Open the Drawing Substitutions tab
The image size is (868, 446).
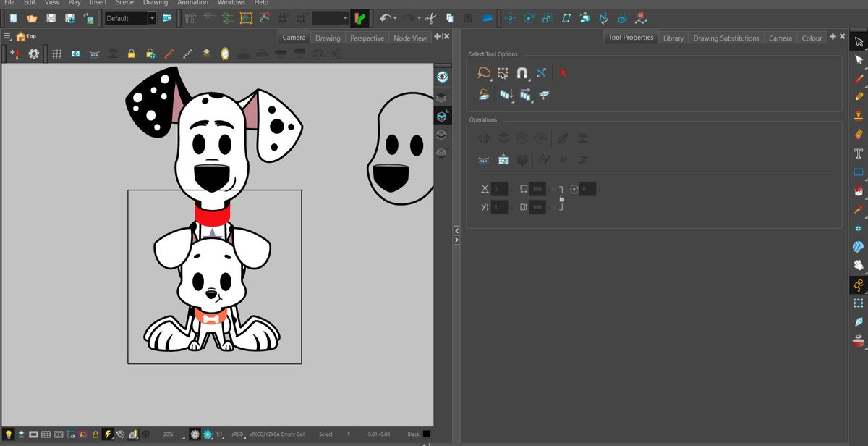tap(726, 38)
